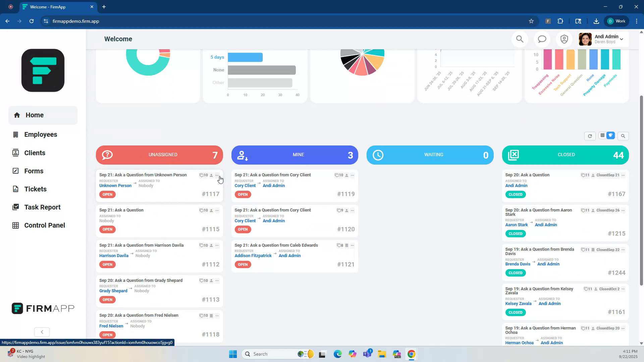644x362 pixels.
Task: Open the Forms section
Action: [34, 171]
